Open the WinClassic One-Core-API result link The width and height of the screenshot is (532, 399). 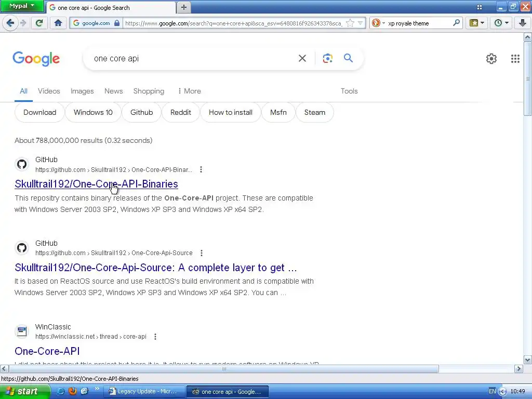tap(47, 351)
